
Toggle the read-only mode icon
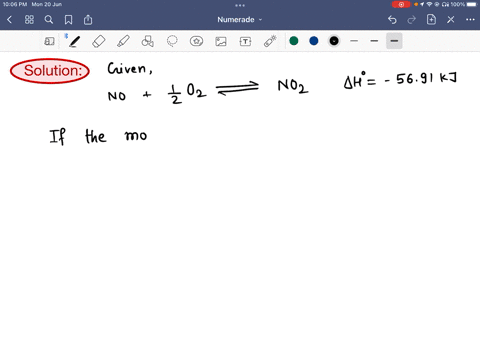click(x=49, y=41)
